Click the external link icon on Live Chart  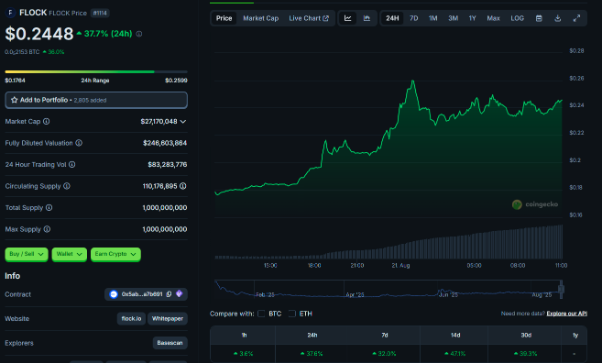[326, 18]
